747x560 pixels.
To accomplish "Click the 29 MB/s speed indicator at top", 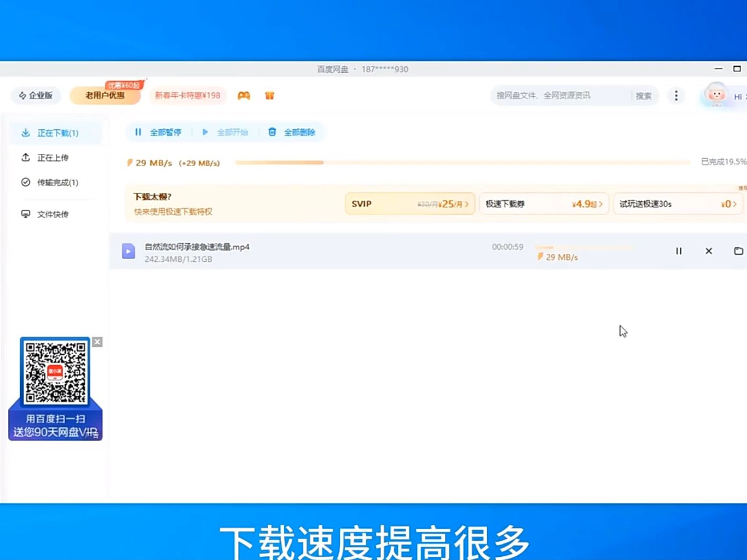I will click(173, 163).
